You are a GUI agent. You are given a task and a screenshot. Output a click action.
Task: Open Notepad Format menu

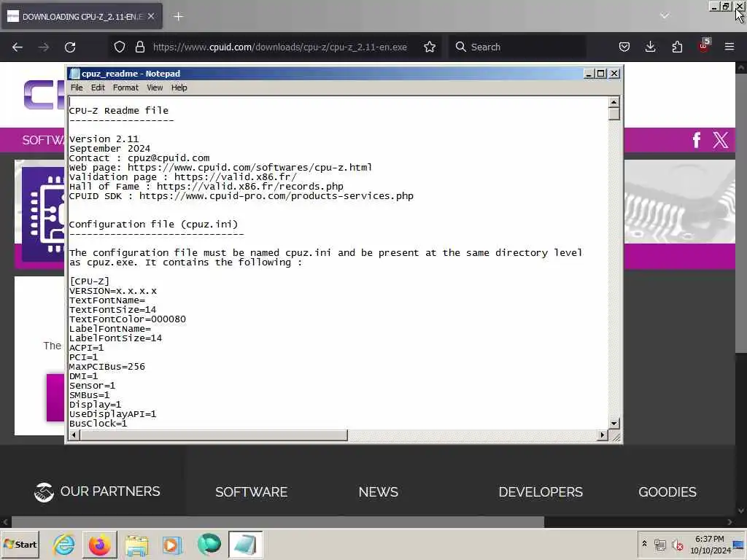[x=125, y=87]
